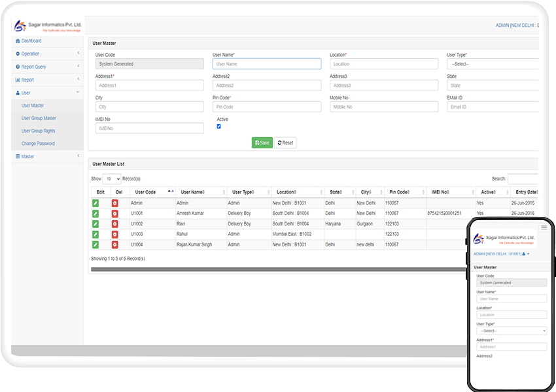556x392 pixels.
Task: Delete user U1004 row
Action: coord(115,245)
